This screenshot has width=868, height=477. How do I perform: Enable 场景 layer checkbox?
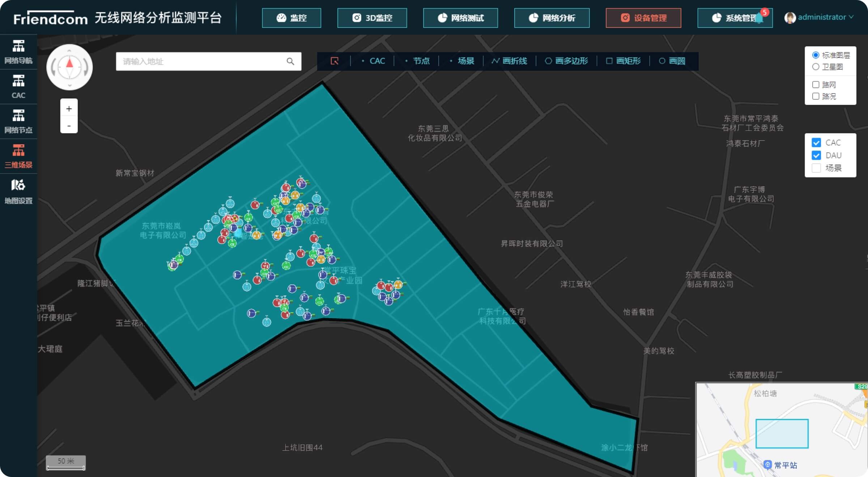[816, 168]
